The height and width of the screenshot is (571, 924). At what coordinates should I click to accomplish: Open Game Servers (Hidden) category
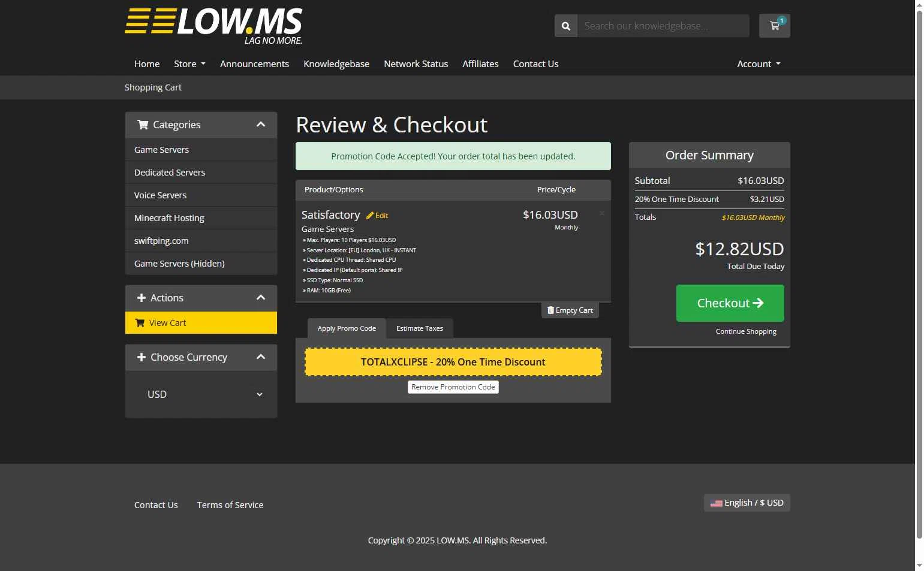[201, 264]
